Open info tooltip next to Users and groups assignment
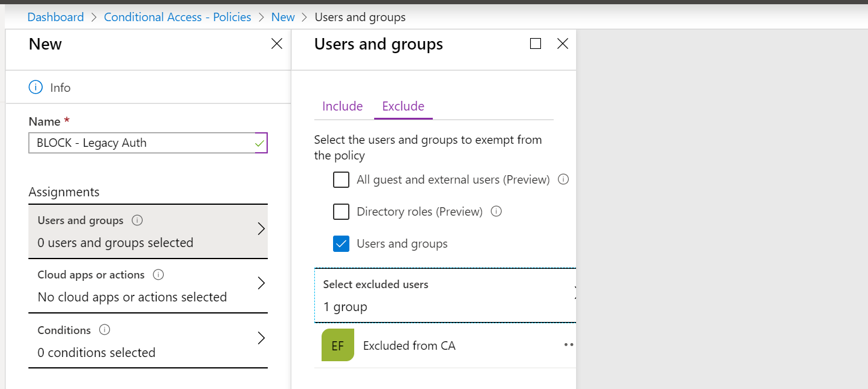The image size is (868, 389). click(137, 220)
